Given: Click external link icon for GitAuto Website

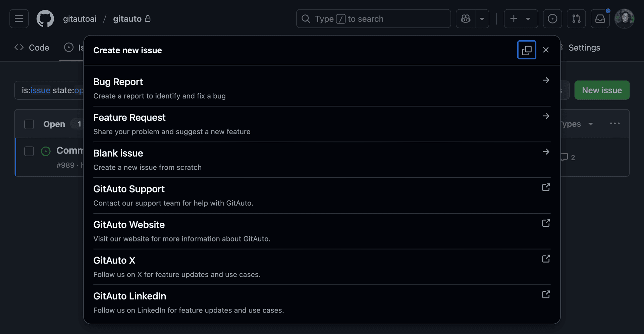Looking at the screenshot, I should (546, 223).
